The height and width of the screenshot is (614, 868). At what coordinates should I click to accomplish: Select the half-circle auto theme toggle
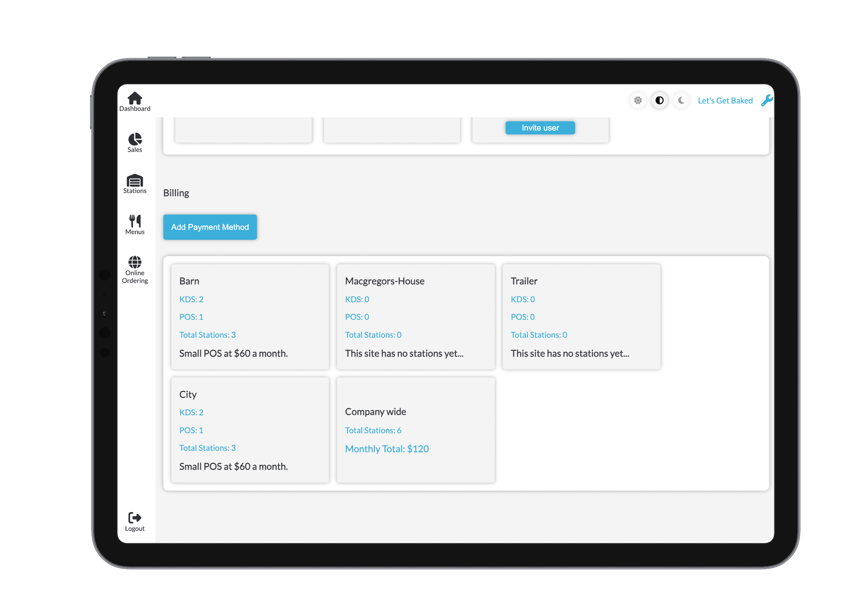point(659,101)
